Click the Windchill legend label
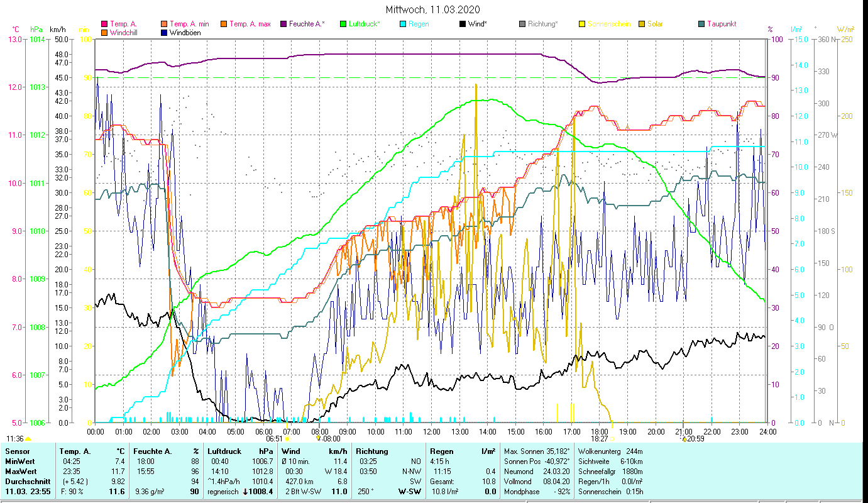Screen dimensions: 868x503 click(x=125, y=33)
